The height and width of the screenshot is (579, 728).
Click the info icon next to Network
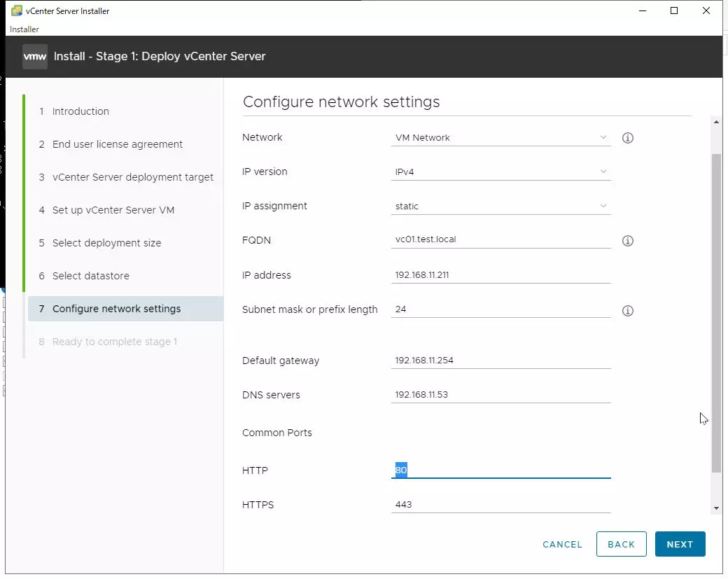(627, 138)
